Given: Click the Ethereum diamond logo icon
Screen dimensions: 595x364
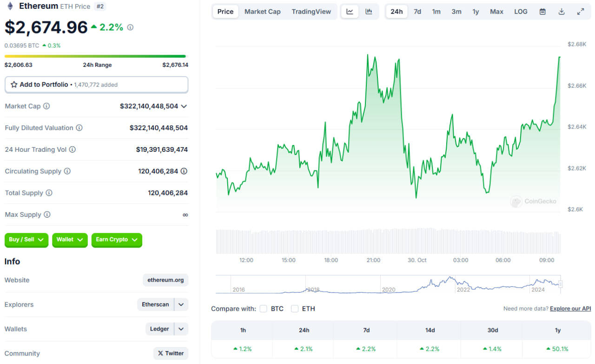Looking at the screenshot, I should point(10,6).
